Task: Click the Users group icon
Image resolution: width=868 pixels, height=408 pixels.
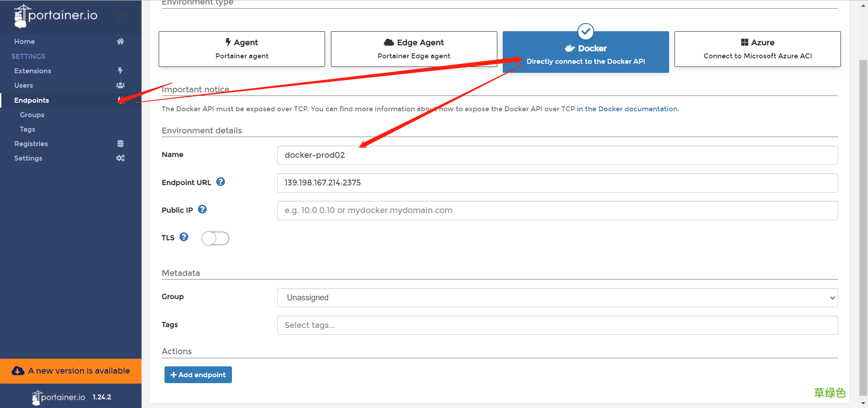Action: (x=120, y=85)
